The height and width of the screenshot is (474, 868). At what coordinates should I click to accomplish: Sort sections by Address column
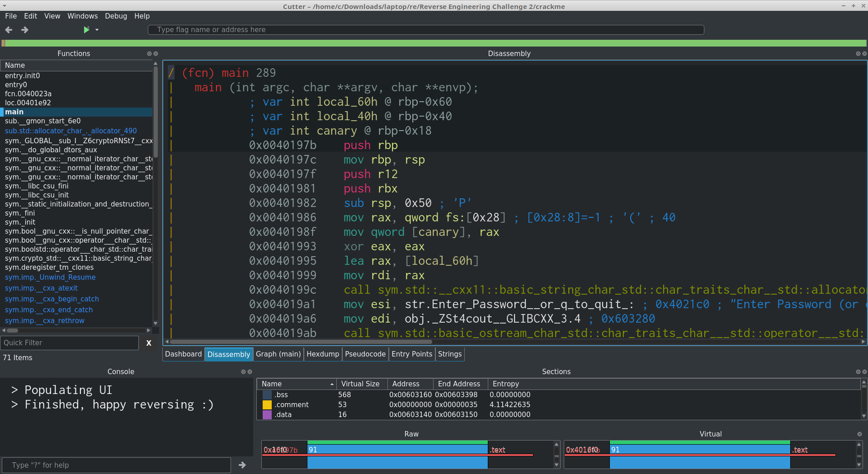[x=410, y=384]
